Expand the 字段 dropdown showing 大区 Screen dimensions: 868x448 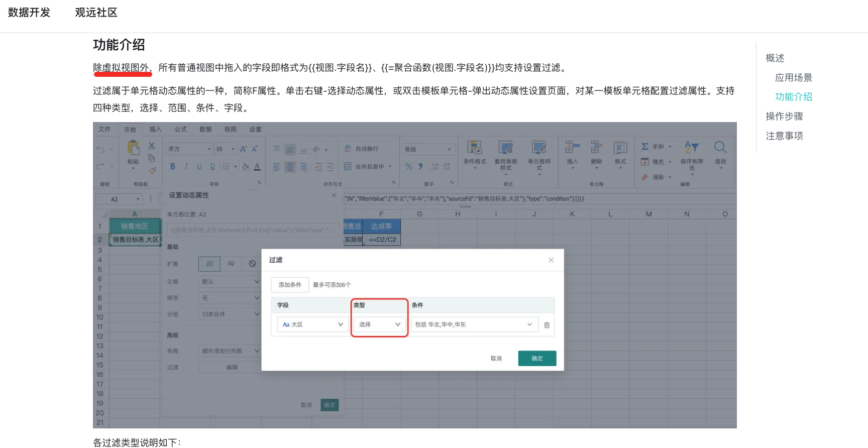pyautogui.click(x=312, y=324)
